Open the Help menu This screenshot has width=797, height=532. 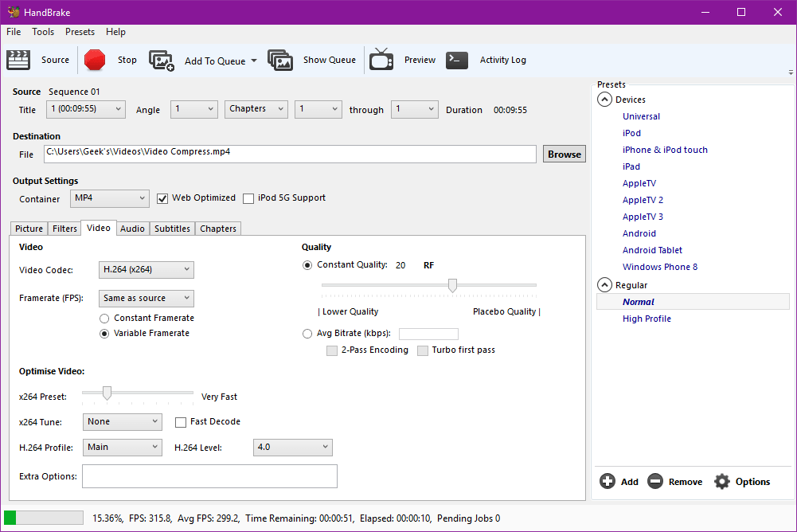click(115, 32)
